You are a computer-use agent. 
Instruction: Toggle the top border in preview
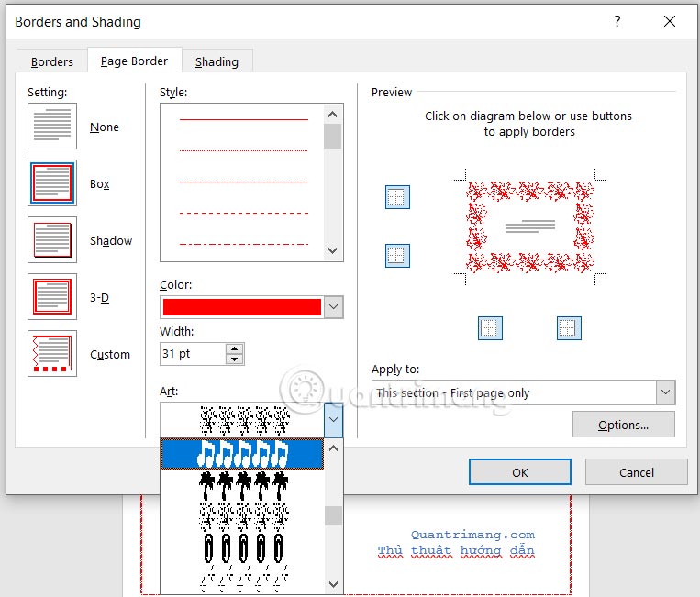pos(397,197)
